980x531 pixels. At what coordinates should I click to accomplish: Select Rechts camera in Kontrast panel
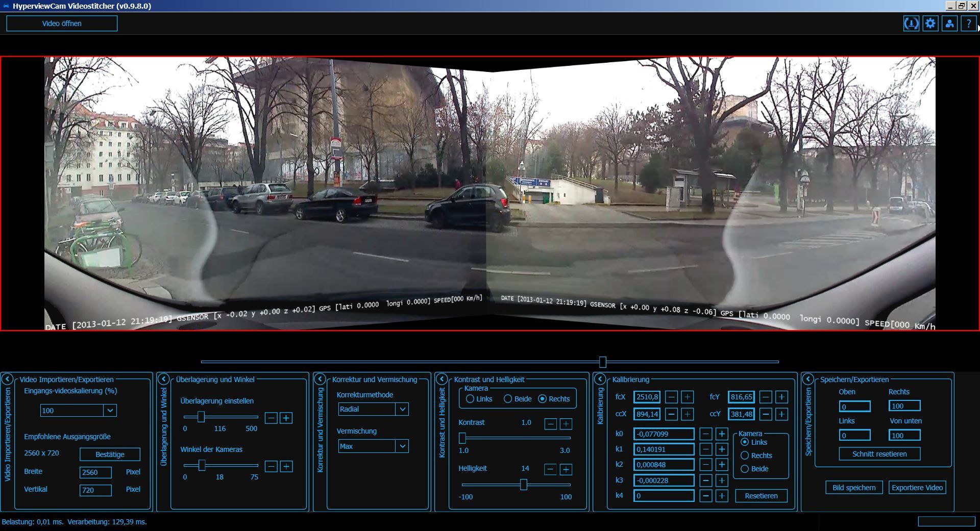(554, 399)
